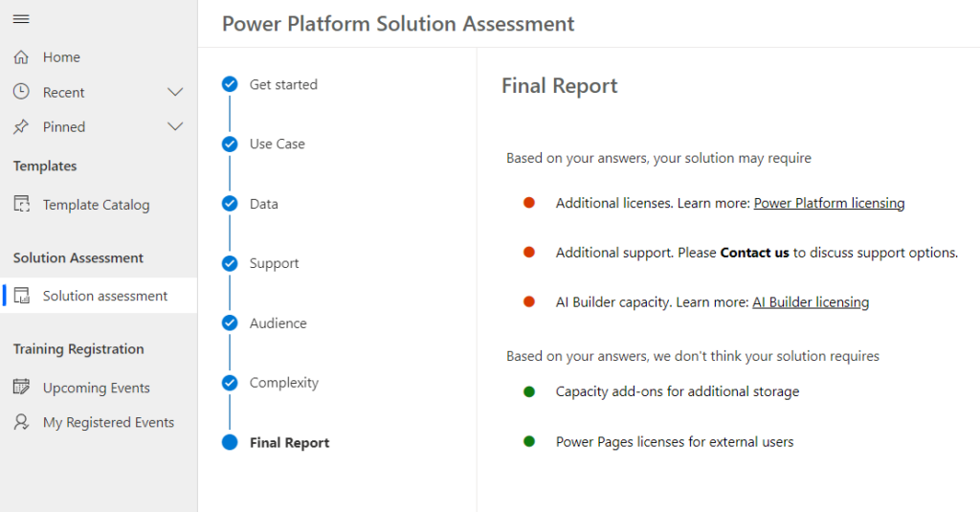Select the Get started step checkmark
Screen dimensions: 980x512
coord(230,84)
